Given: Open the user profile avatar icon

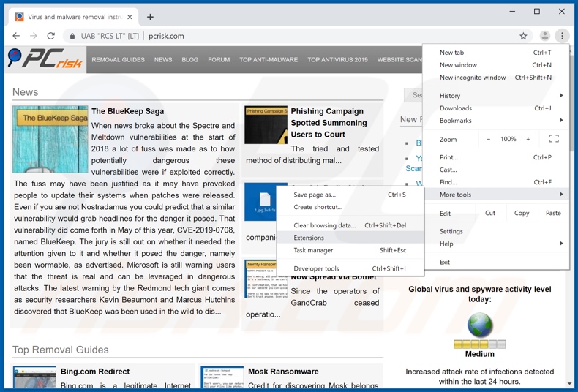Looking at the screenshot, I should click(x=544, y=36).
